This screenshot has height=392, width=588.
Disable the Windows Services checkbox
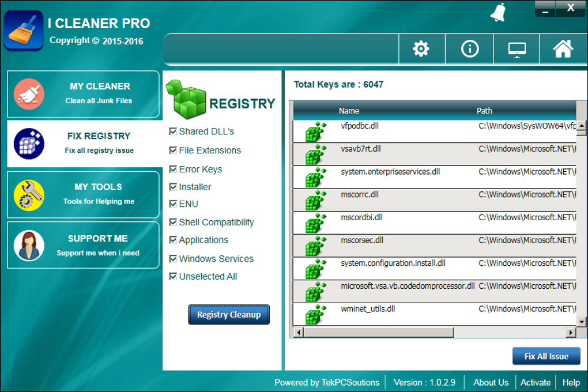click(173, 259)
